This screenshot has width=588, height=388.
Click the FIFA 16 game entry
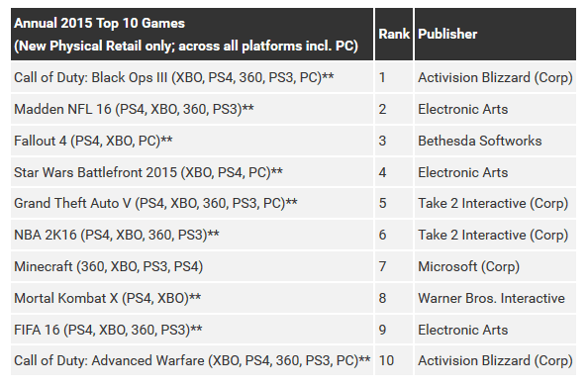pos(108,330)
